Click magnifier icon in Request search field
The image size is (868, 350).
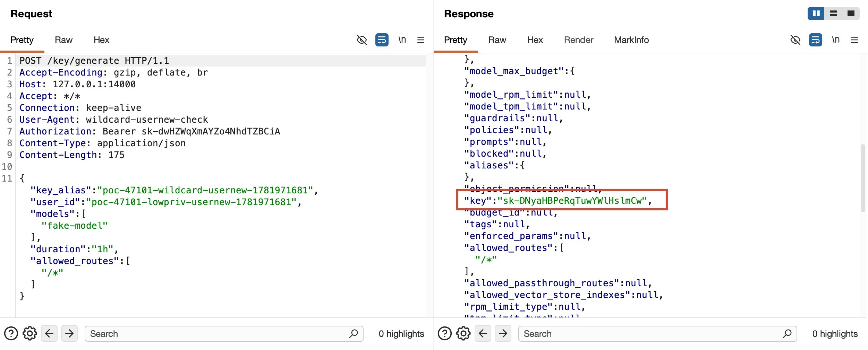354,334
